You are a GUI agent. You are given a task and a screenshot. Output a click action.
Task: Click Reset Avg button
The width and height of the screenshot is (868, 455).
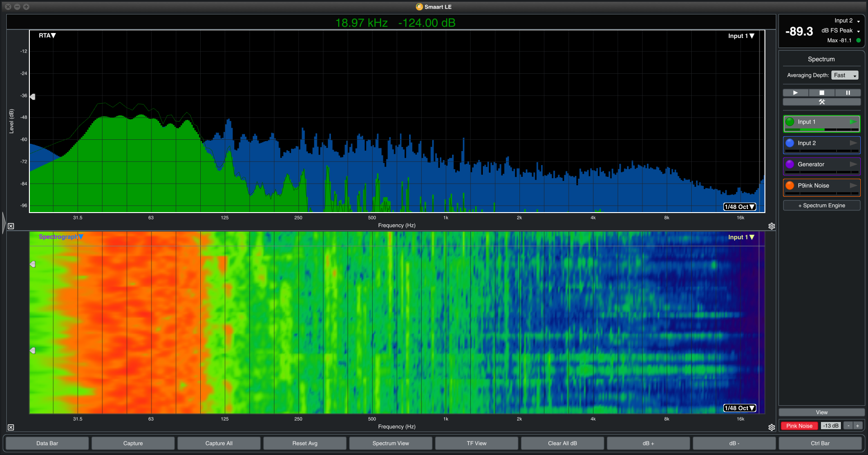click(x=305, y=443)
